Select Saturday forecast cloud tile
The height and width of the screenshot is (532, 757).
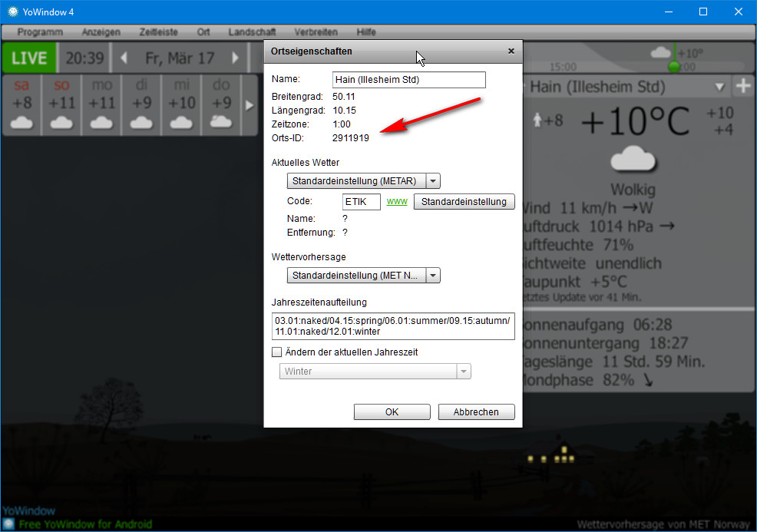click(22, 104)
